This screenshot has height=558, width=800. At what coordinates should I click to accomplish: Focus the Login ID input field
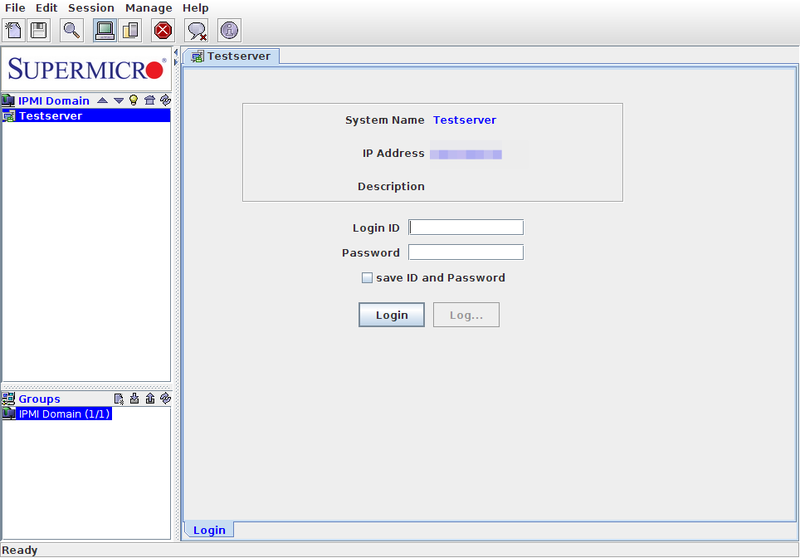[x=466, y=227]
